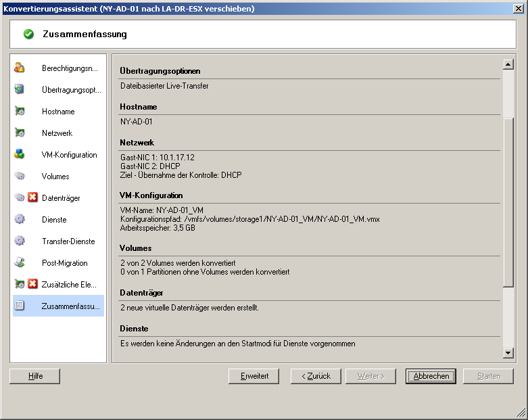Image resolution: width=528 pixels, height=420 pixels.
Task: Click the red error icon beside Zusätzliche Ele...
Action: tap(32, 284)
